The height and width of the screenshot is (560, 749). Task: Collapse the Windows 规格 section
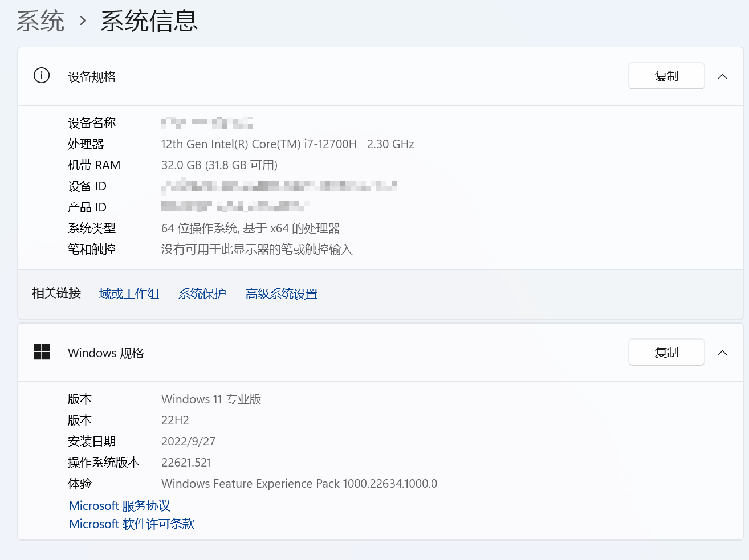coord(723,351)
